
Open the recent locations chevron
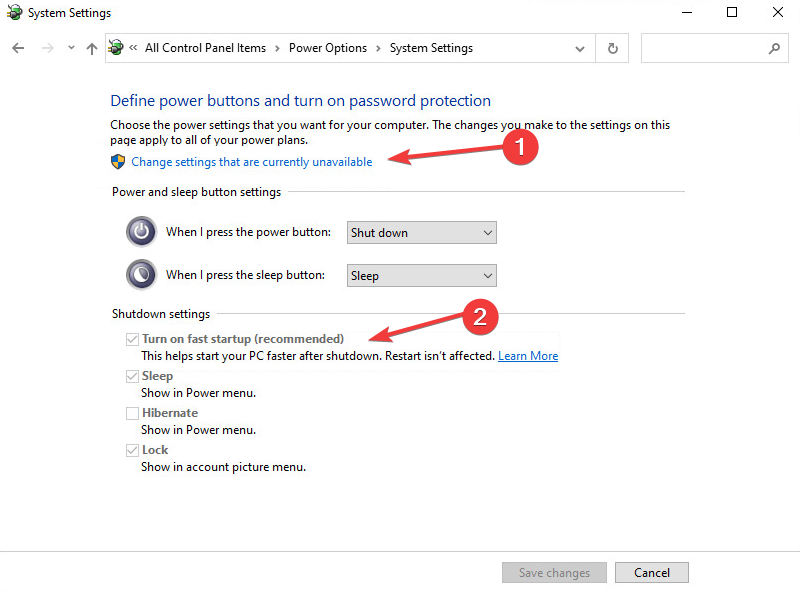coord(71,48)
